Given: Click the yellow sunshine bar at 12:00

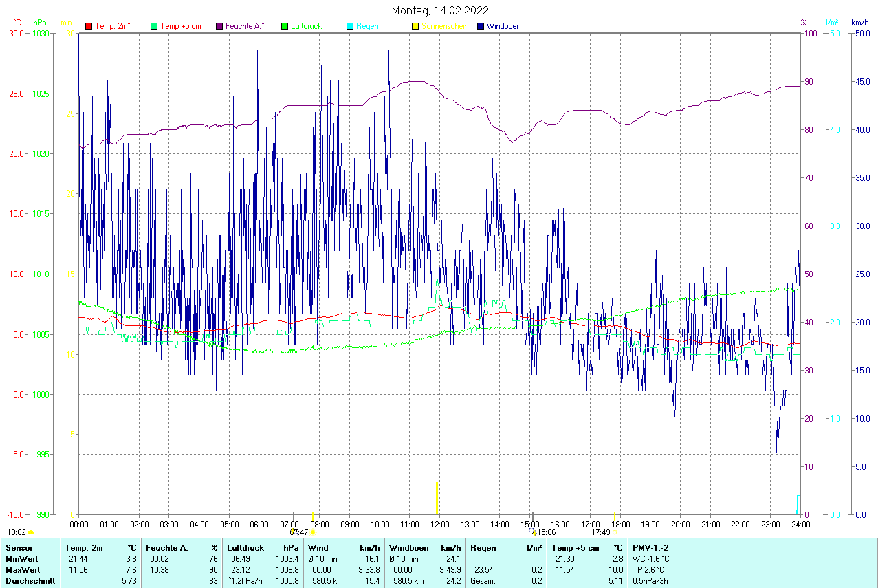Looking at the screenshot, I should (437, 498).
